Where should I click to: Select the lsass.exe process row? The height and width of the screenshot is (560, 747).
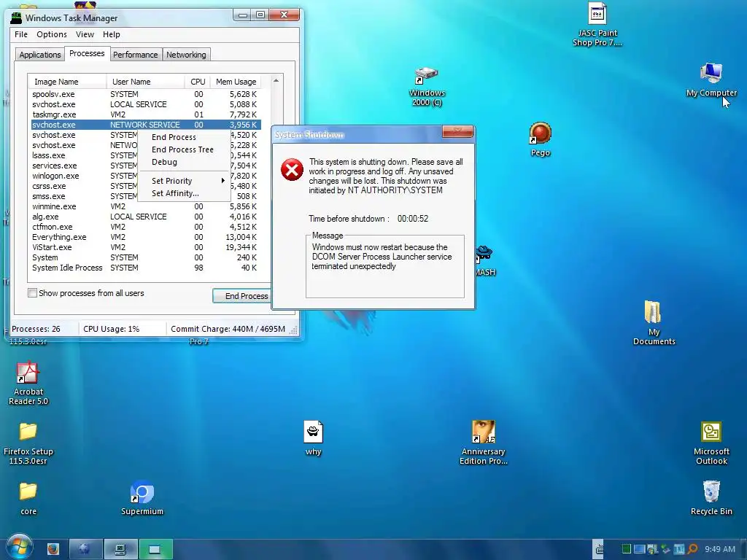(x=84, y=156)
